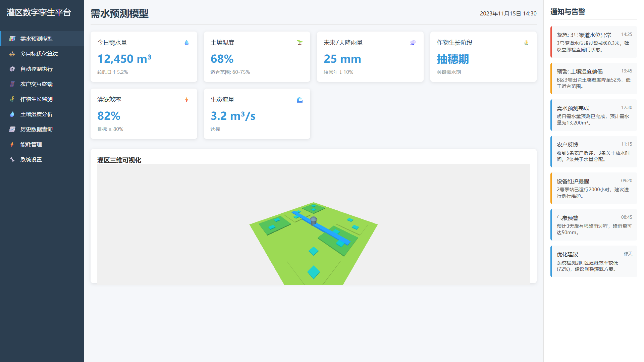The height and width of the screenshot is (362, 644).
Task: Select 农户交互终端 menu item
Action: coord(36,84)
